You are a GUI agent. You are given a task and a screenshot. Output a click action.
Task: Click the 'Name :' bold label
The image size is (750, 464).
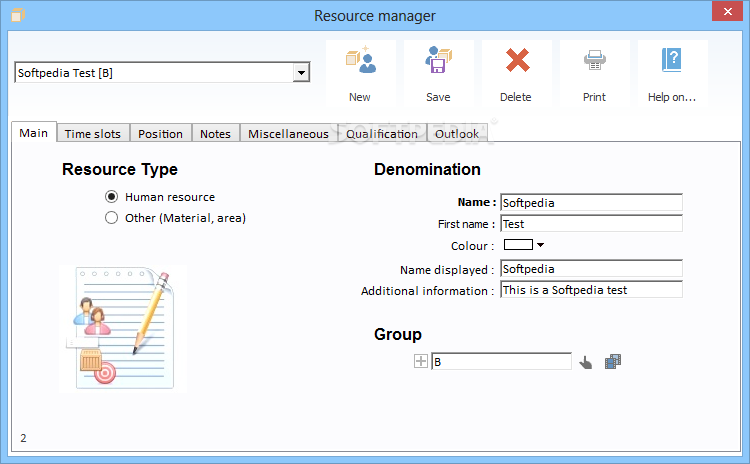(477, 202)
